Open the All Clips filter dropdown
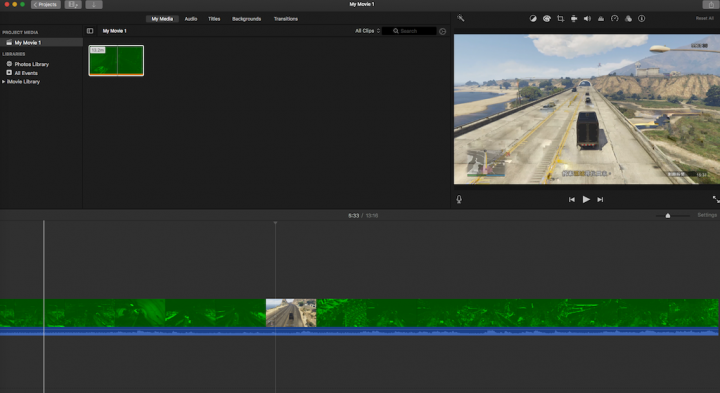 tap(367, 31)
